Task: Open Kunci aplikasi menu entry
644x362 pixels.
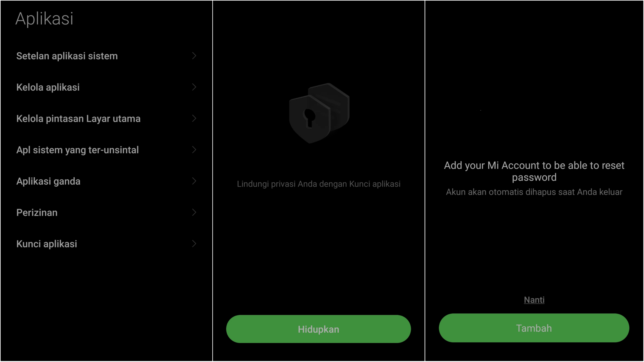Action: pos(106,244)
